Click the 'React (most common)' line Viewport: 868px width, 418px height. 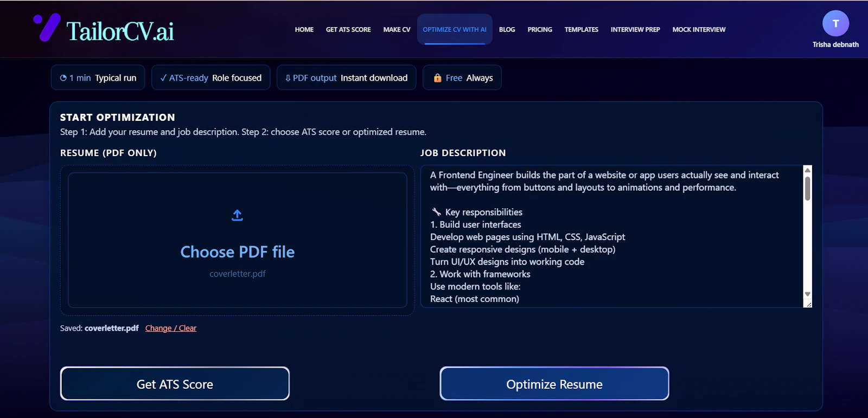[475, 299]
